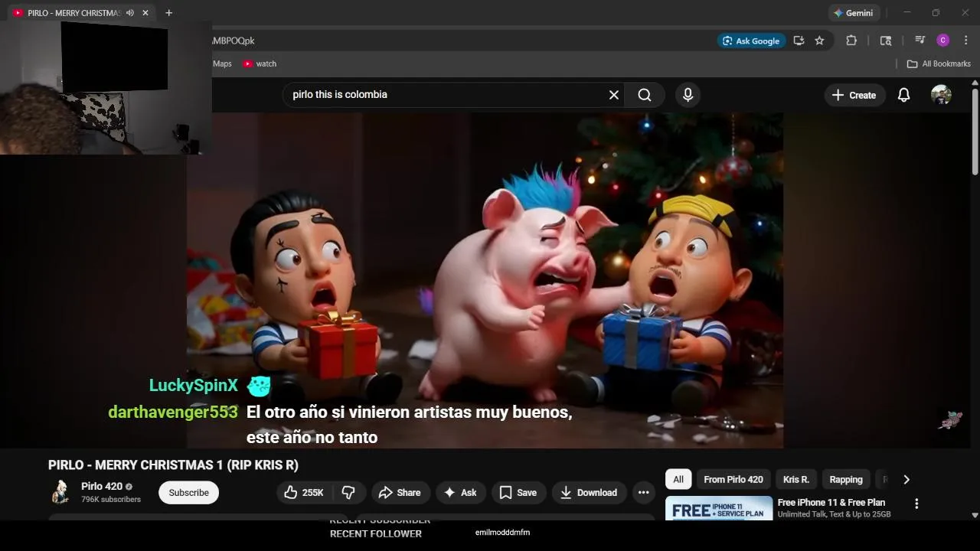Open more actions three-dot menu under video
The image size is (980, 551).
pyautogui.click(x=644, y=493)
